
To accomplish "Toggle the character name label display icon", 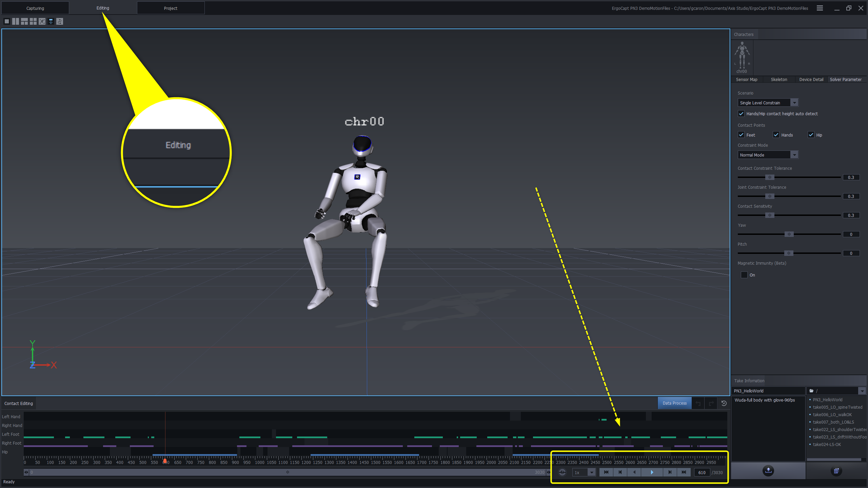I will click(x=51, y=21).
